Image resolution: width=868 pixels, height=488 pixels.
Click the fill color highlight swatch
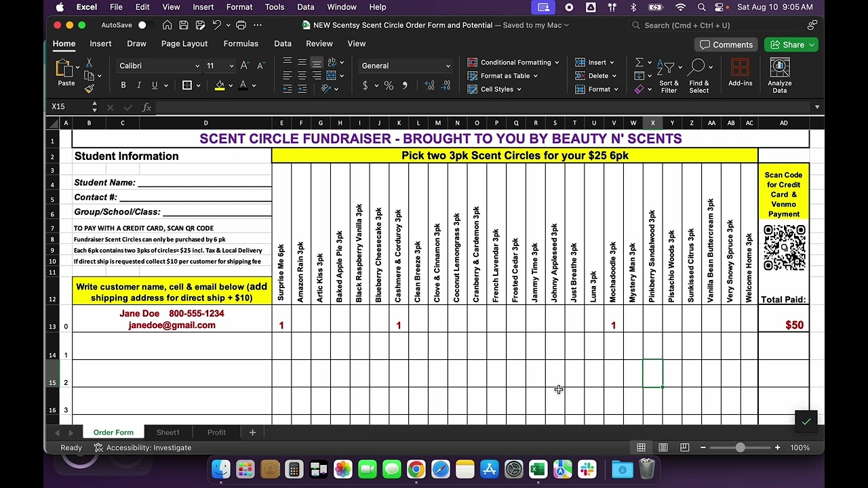click(x=220, y=85)
